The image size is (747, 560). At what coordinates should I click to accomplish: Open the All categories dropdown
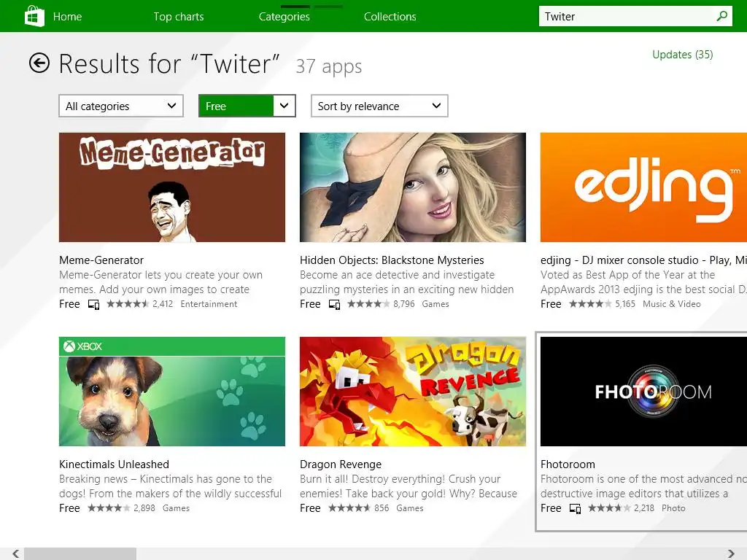121,106
